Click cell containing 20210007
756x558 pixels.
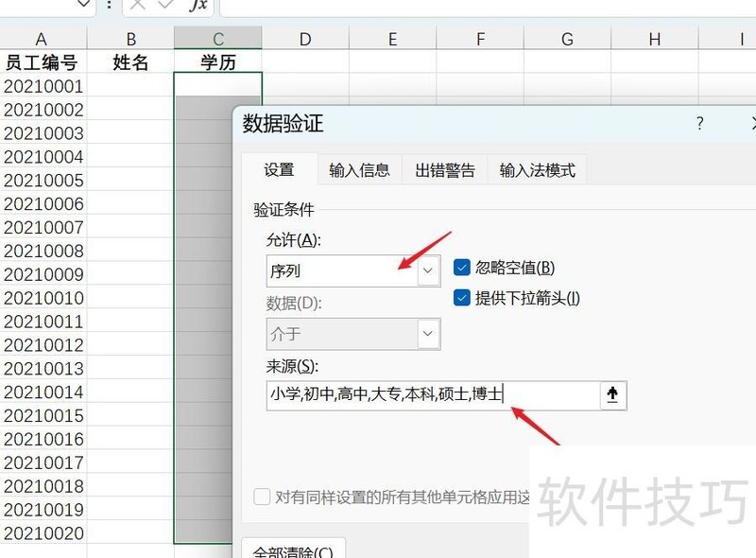43,227
